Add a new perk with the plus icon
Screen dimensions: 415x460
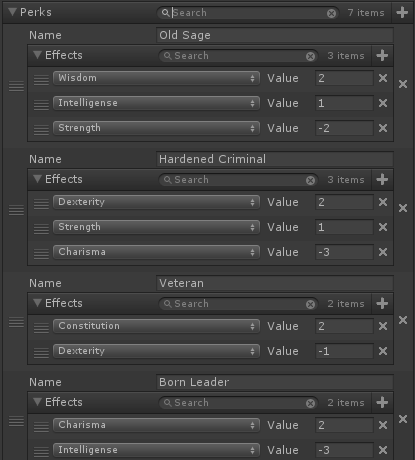click(x=402, y=13)
